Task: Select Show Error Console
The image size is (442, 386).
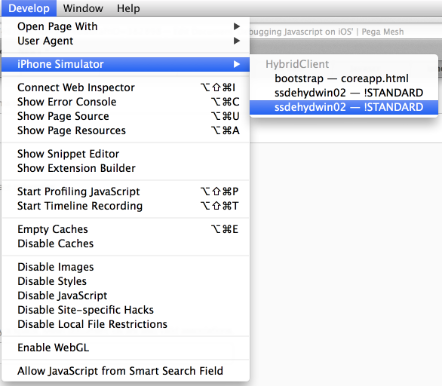Action: pos(126,102)
